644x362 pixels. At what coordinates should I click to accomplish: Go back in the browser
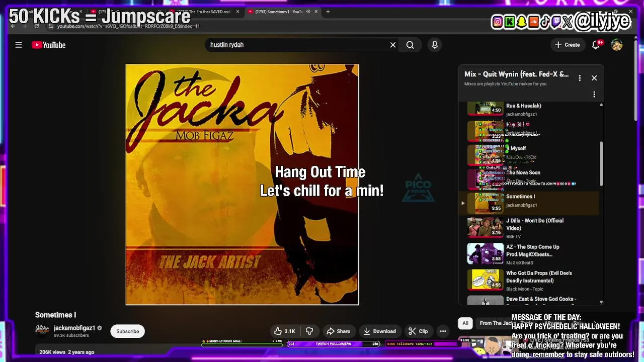coord(13,26)
